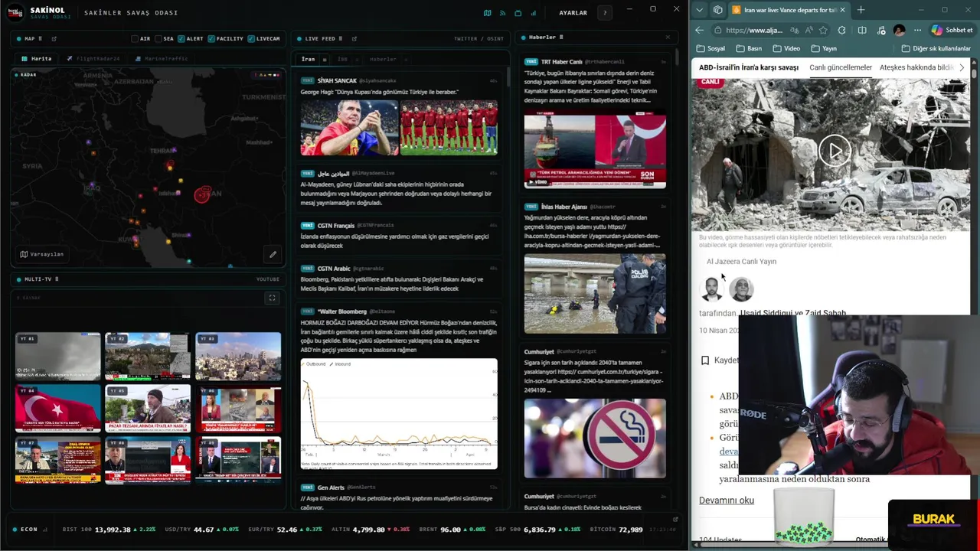The image size is (980, 551).
Task: Open Edge settings and more menu
Action: tap(917, 30)
